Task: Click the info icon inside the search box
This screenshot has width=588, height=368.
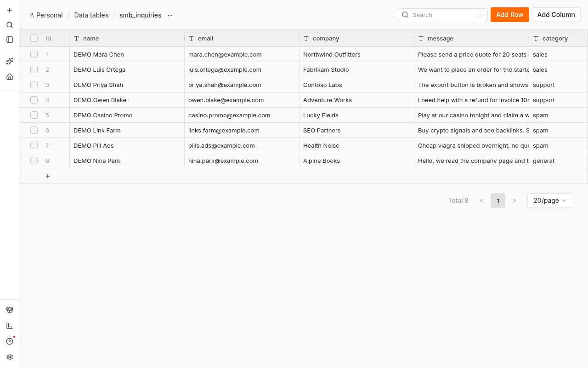Action: click(x=481, y=15)
